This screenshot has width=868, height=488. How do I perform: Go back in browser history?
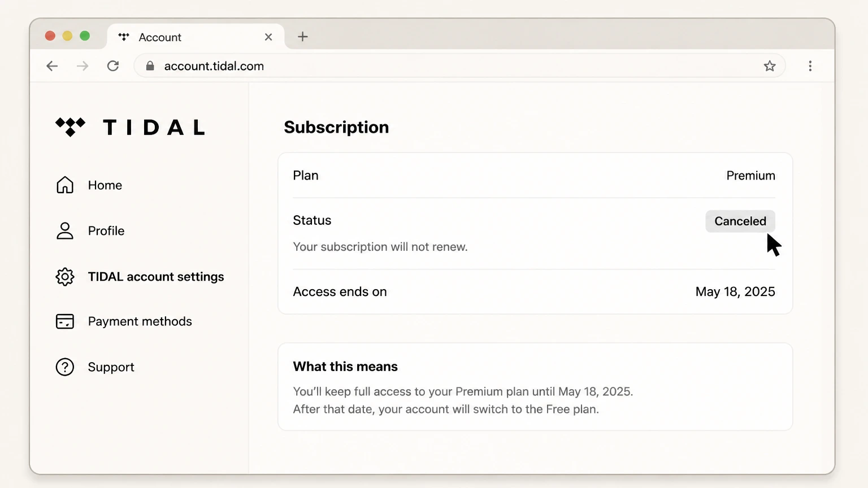tap(52, 66)
